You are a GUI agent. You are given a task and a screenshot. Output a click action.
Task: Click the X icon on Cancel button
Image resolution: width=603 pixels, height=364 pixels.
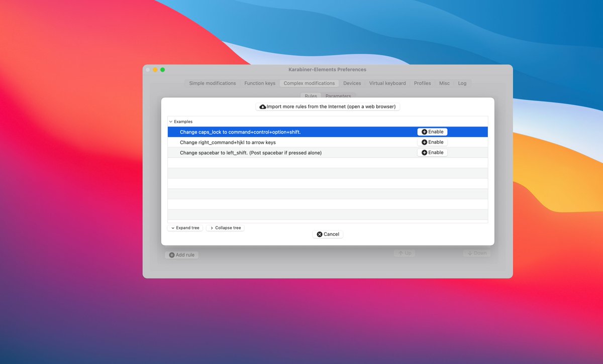click(319, 234)
